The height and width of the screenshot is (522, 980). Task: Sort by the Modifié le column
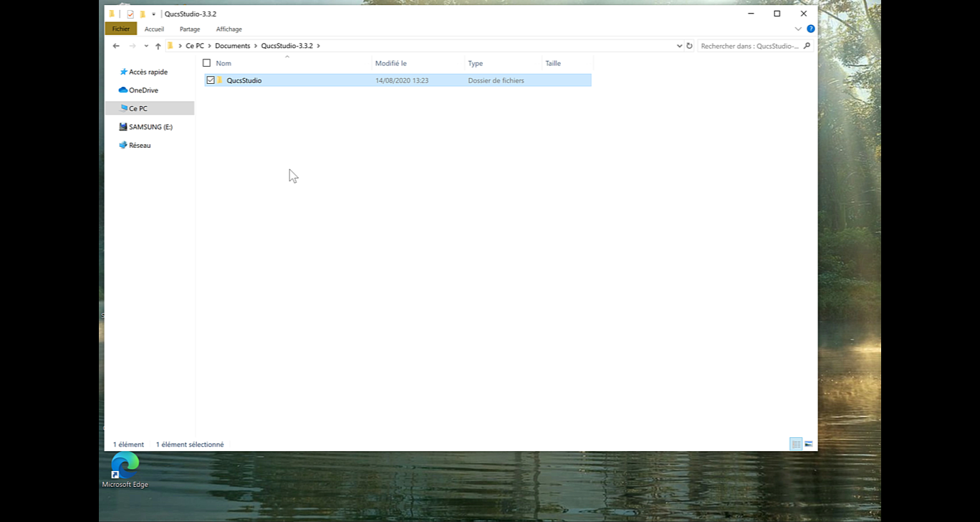tap(391, 63)
